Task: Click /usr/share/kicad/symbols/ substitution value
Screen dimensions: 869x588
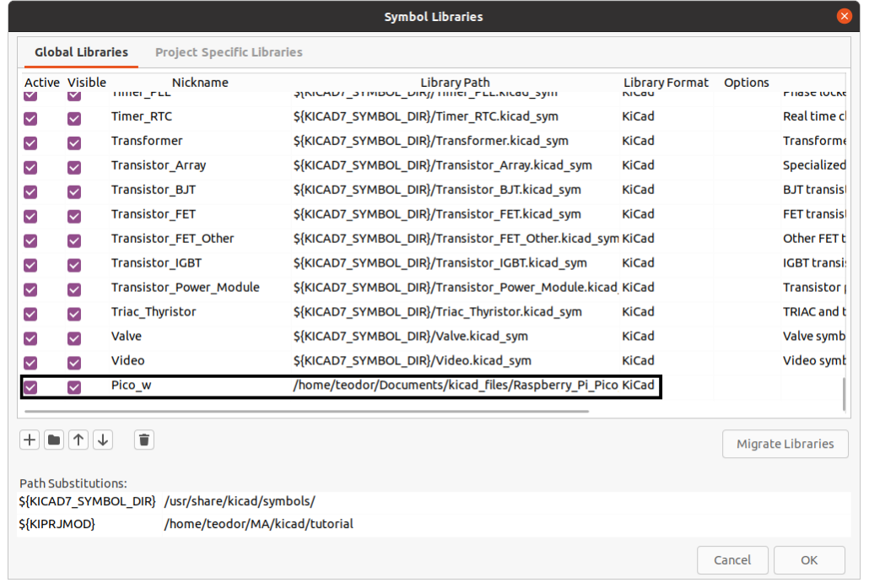Action: tap(240, 502)
